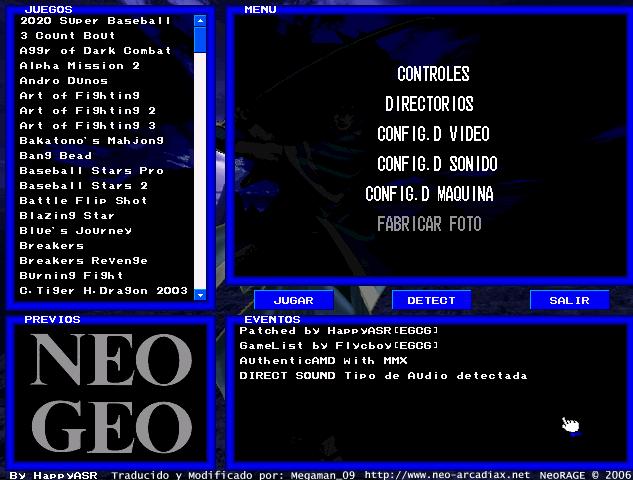Select 3 Count Bout game
The width and height of the screenshot is (633, 480).
[x=67, y=36]
